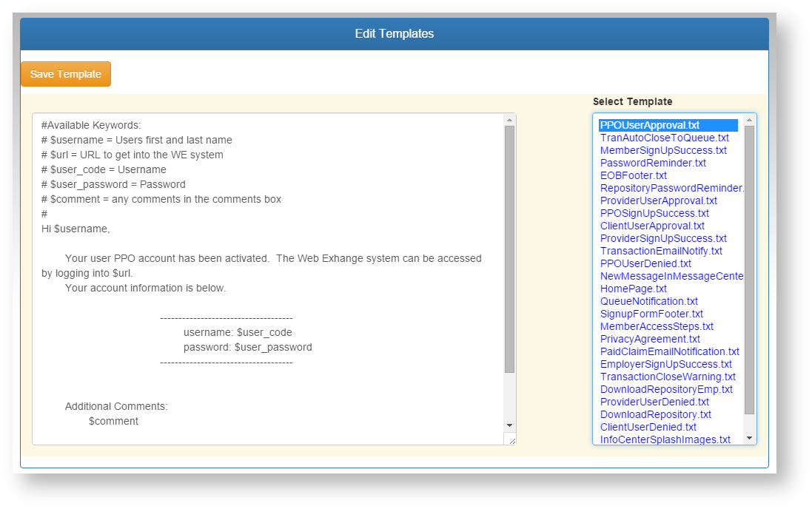Click the 'password: $user_password' line
The width and height of the screenshot is (812, 509).
coord(247,348)
